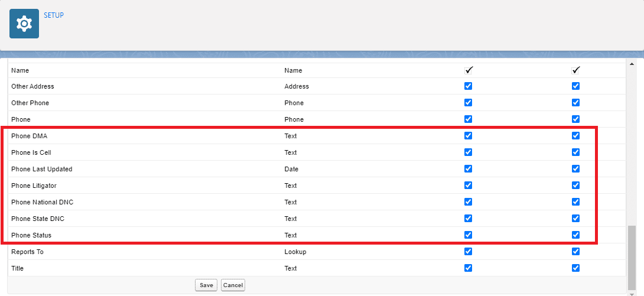Click the scrollbar down arrow
This screenshot has height=296, width=644.
(632, 292)
